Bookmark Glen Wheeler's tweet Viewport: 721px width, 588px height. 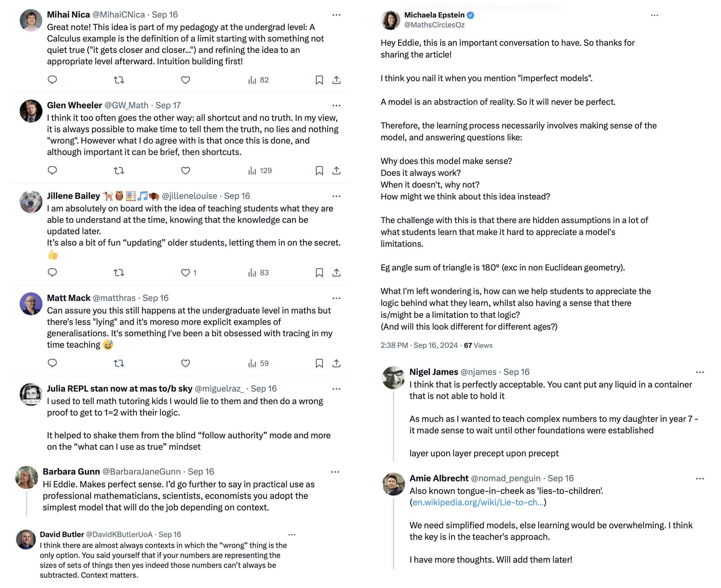pyautogui.click(x=319, y=171)
